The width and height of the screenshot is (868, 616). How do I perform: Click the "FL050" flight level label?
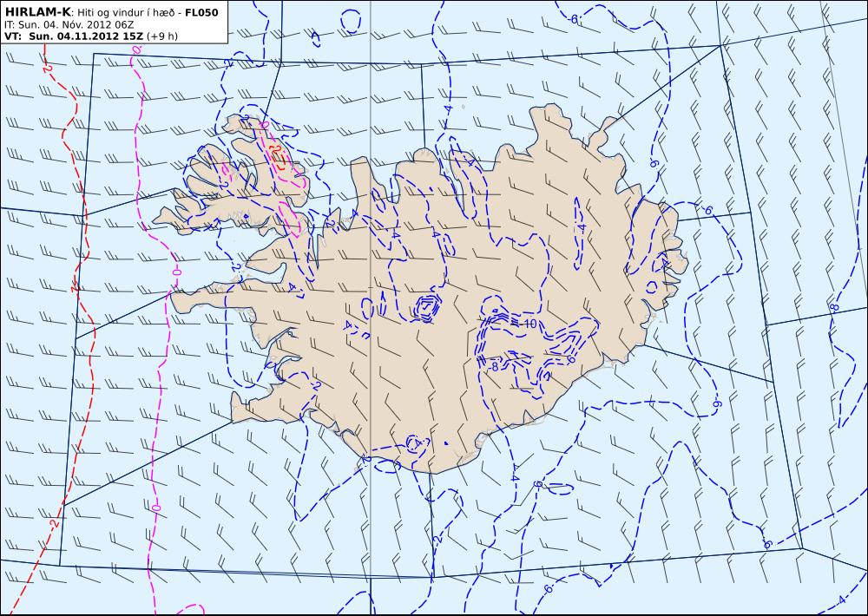coord(202,12)
